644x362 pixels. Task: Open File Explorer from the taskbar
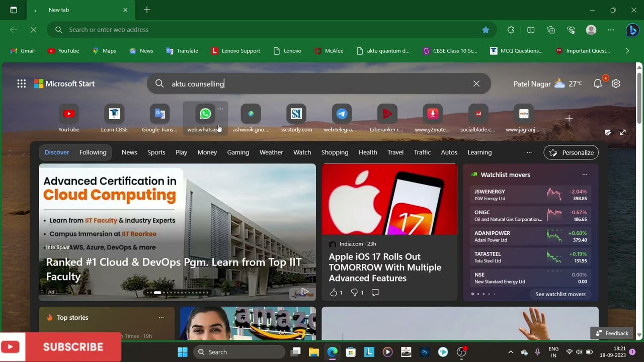click(314, 352)
